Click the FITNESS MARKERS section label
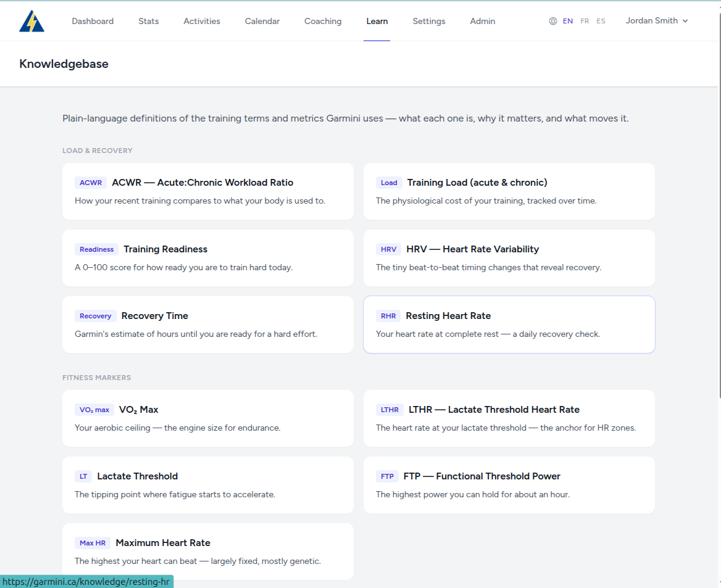721x588 pixels. tap(96, 378)
